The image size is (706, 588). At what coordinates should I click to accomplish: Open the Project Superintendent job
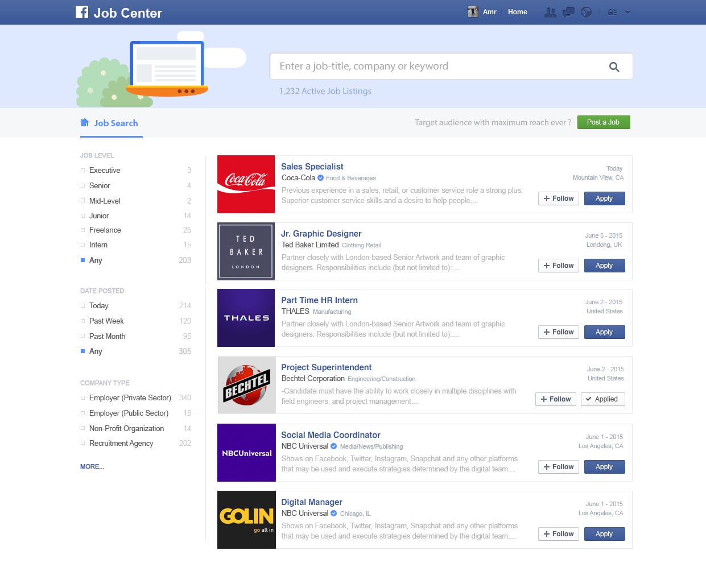pyautogui.click(x=327, y=367)
